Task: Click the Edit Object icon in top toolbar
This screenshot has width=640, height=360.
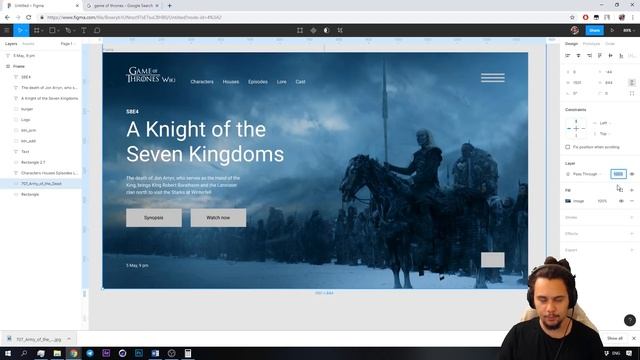Action: (x=300, y=30)
